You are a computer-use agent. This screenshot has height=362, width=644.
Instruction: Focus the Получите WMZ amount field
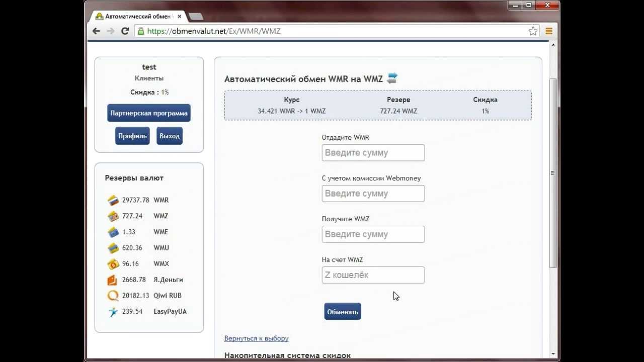(x=373, y=234)
